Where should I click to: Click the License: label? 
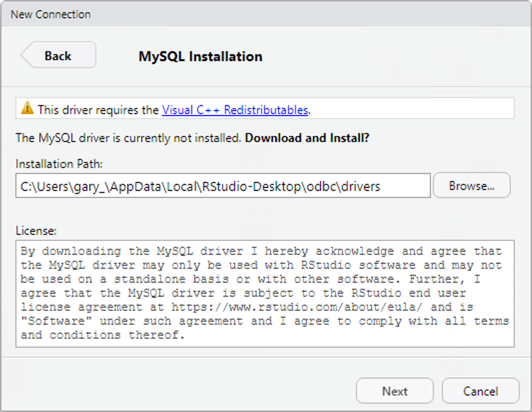point(36,231)
